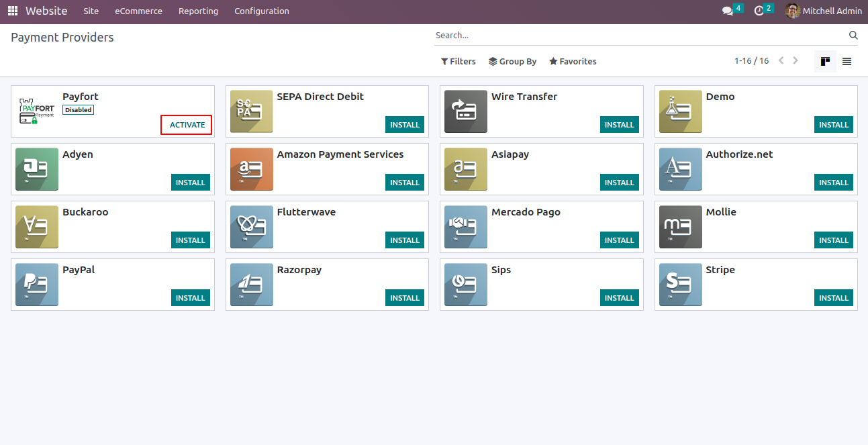Click the SEPA Direct Debit icon
868x445 pixels.
(x=252, y=111)
